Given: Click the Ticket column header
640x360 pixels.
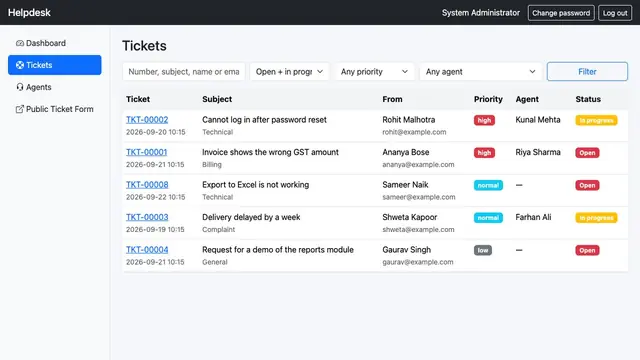Looking at the screenshot, I should pyautogui.click(x=138, y=99).
